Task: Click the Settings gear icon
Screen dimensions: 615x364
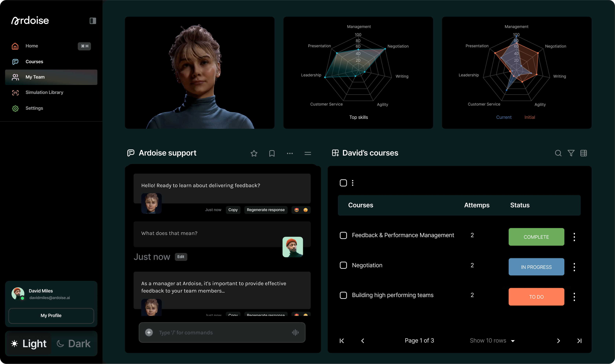Action: (x=15, y=108)
